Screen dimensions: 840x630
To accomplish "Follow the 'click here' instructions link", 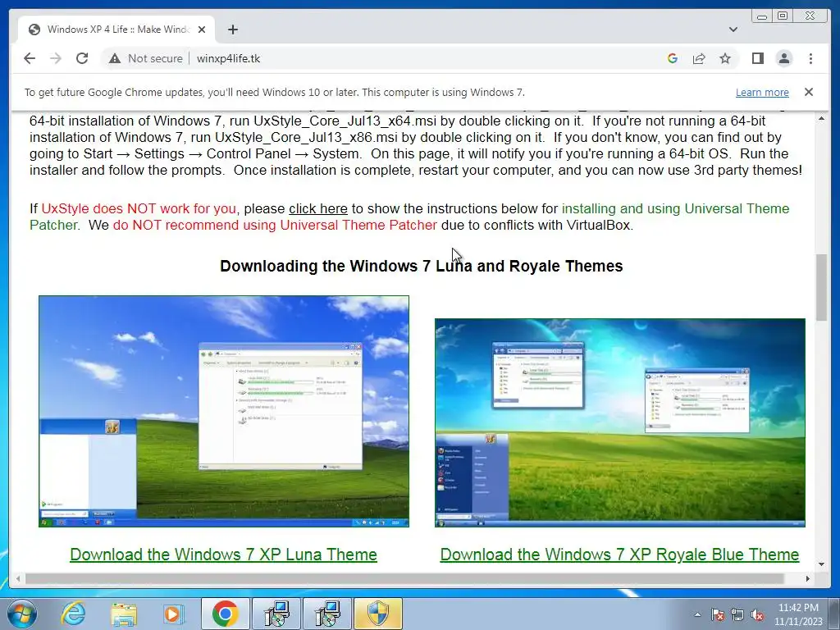I will pyautogui.click(x=318, y=208).
